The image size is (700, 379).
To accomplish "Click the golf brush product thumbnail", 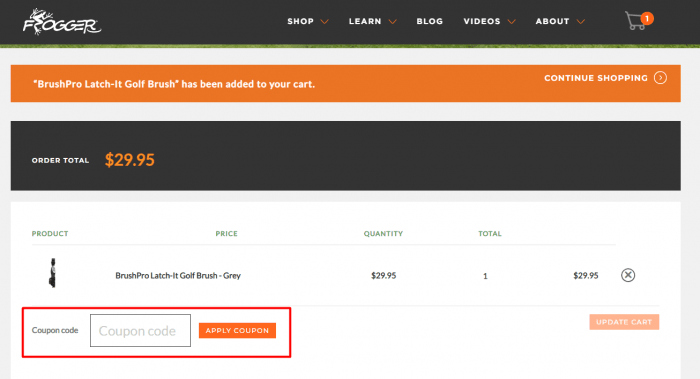I will 53,273.
